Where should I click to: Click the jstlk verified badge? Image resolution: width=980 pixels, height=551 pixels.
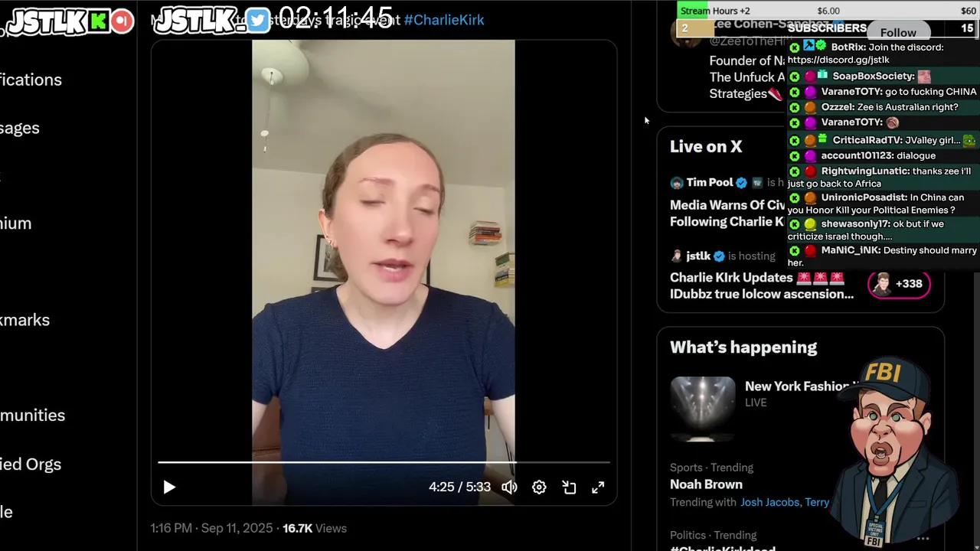pos(719,256)
